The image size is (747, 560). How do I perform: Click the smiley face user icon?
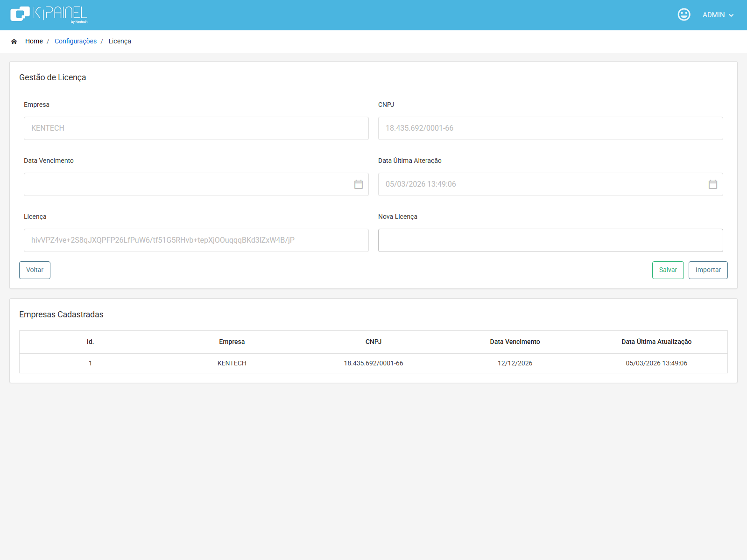pos(684,14)
